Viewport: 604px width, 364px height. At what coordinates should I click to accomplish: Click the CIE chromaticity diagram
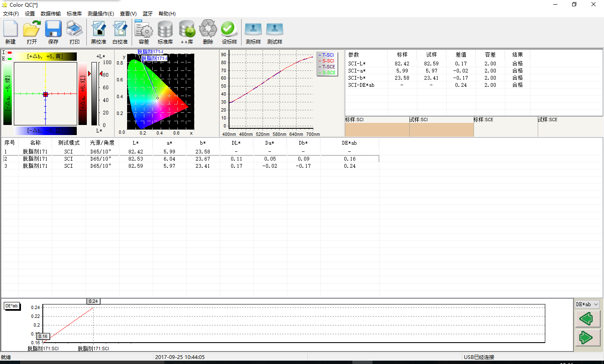160,91
